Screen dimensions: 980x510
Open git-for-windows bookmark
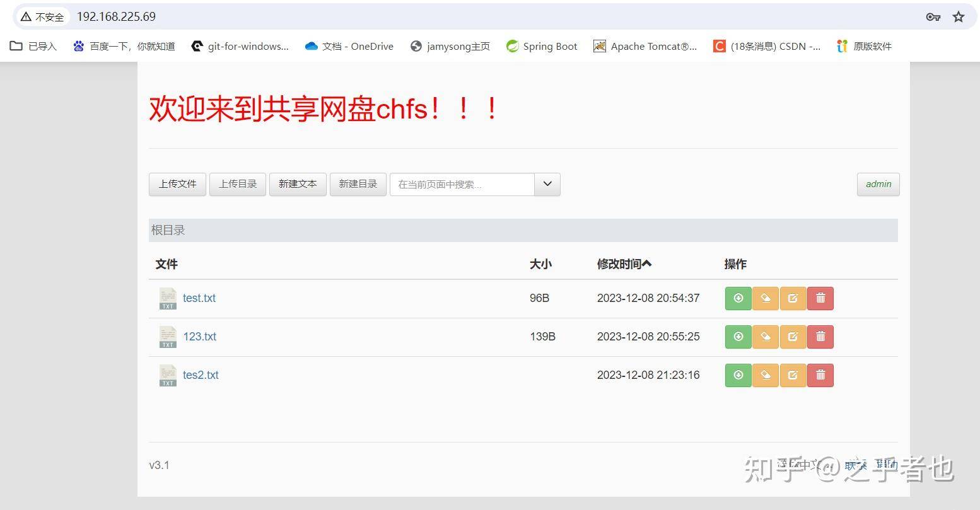click(240, 46)
